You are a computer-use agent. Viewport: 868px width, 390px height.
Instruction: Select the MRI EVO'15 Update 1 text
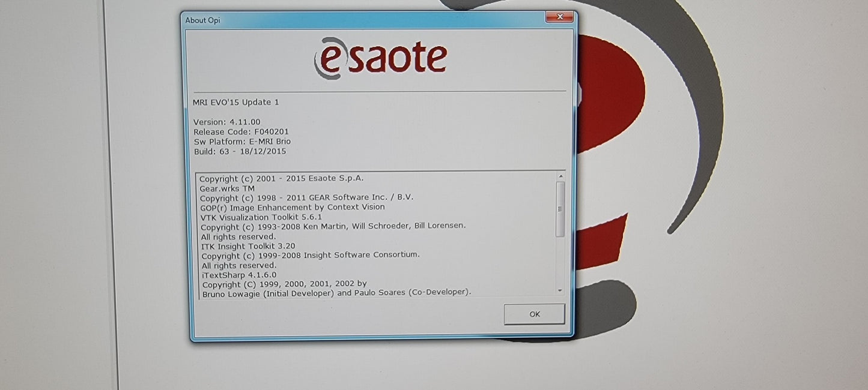(x=236, y=103)
